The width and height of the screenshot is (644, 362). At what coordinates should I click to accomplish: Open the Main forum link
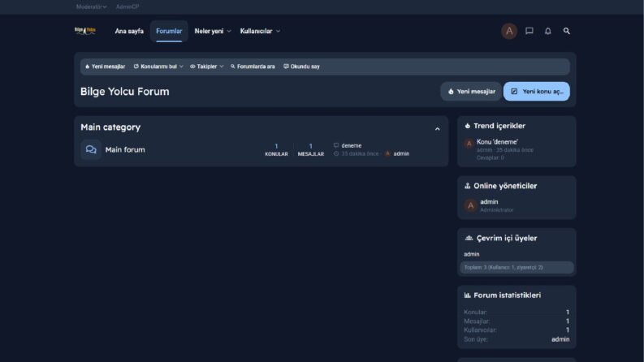coord(125,150)
